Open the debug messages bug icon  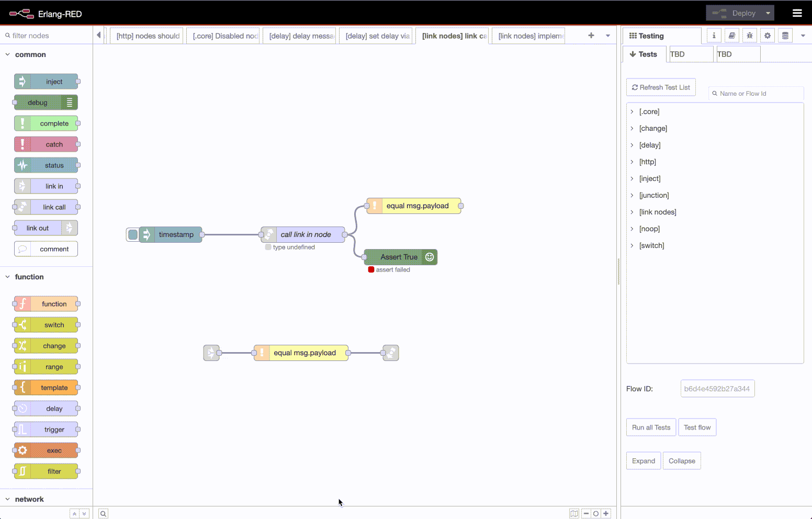tap(750, 36)
